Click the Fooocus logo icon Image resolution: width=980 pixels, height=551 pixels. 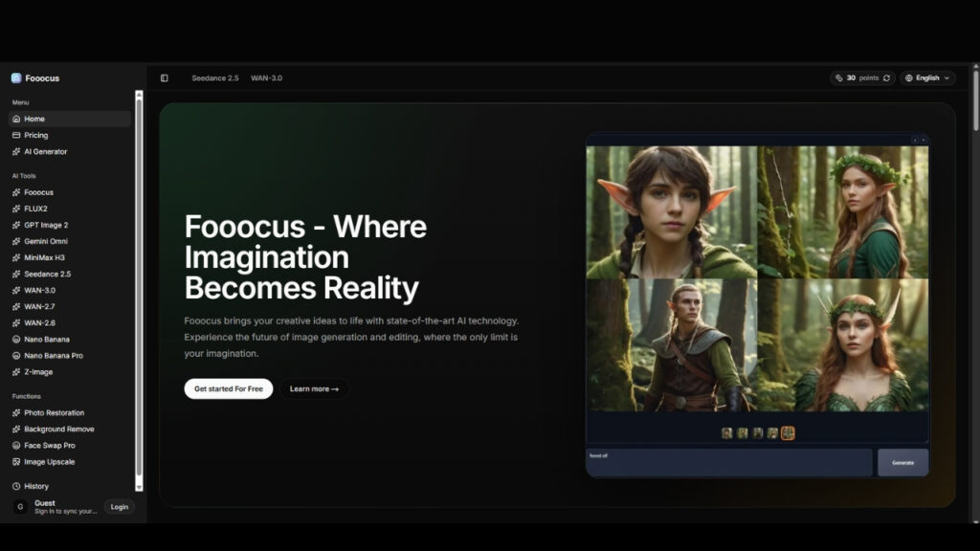click(16, 78)
